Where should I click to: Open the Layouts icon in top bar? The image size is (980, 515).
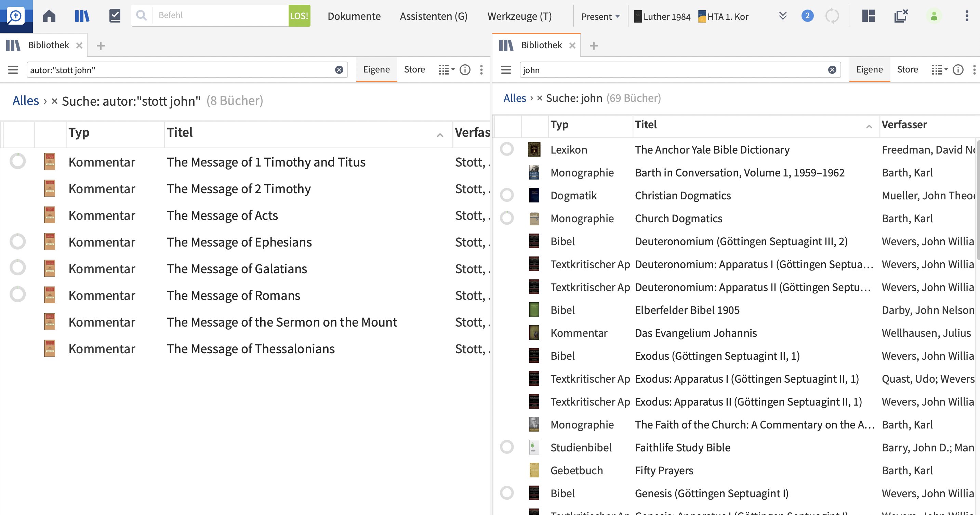coord(868,16)
